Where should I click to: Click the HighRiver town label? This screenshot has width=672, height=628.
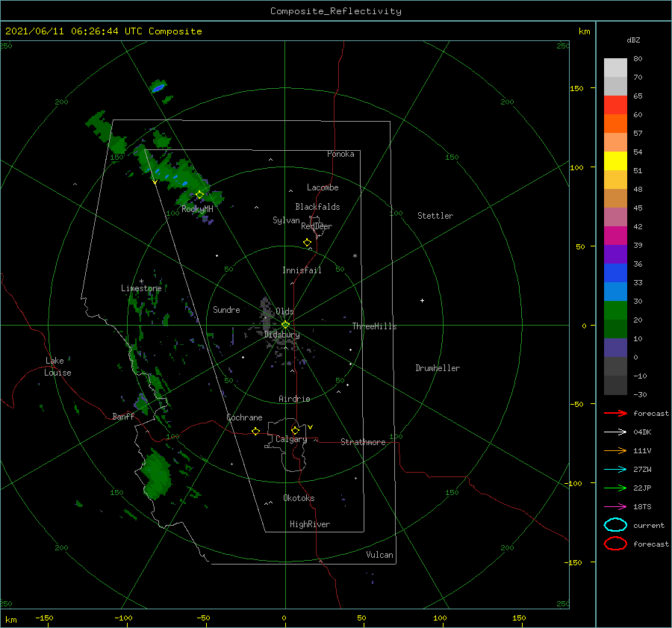pyautogui.click(x=309, y=524)
